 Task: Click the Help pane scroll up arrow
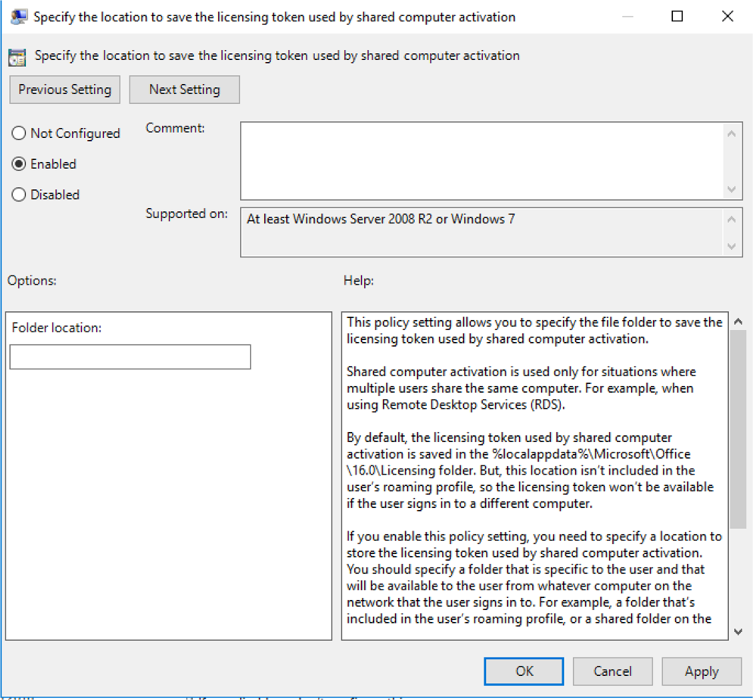(738, 322)
